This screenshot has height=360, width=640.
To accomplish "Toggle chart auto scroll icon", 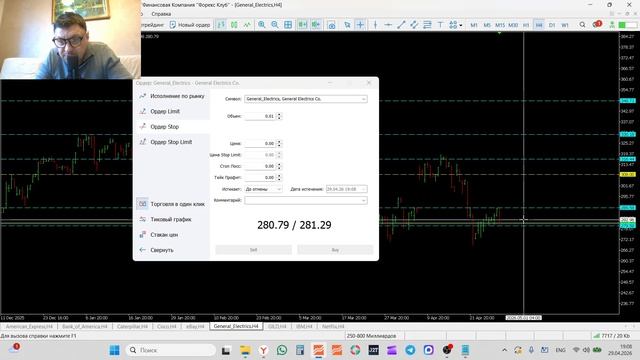I will point(302,25).
